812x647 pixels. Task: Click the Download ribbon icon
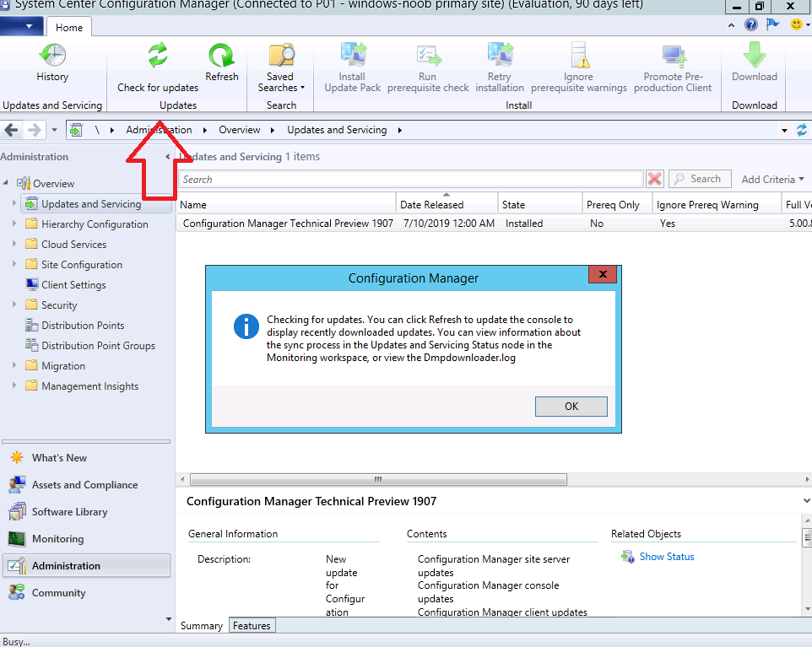[x=754, y=62]
